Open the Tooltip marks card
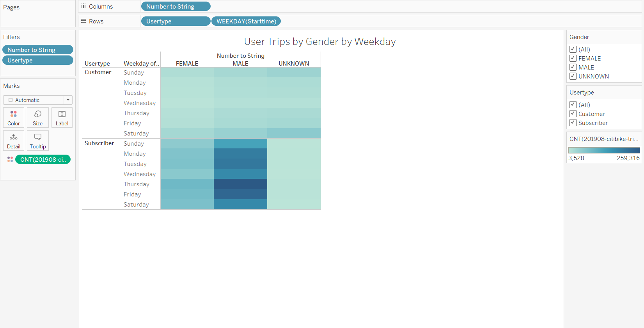The height and width of the screenshot is (328, 644). [38, 141]
